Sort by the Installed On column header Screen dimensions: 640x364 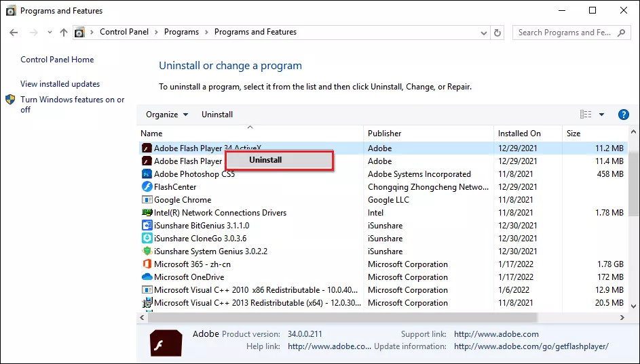pyautogui.click(x=519, y=134)
